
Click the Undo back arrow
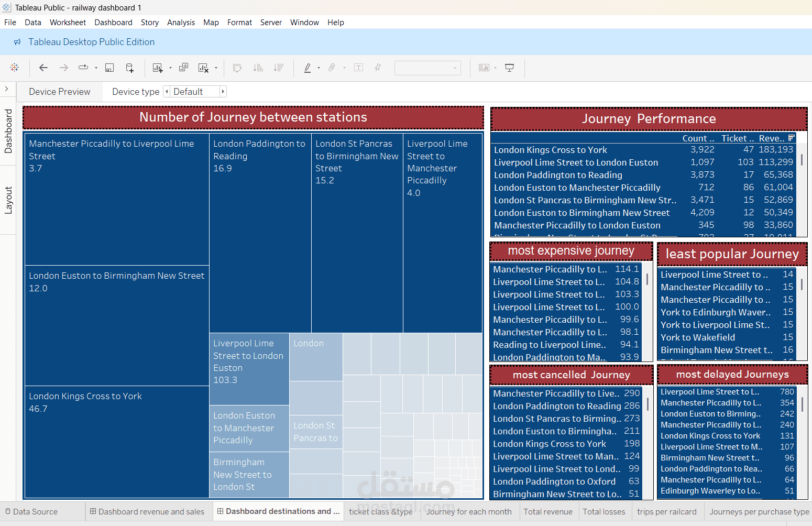tap(43, 68)
